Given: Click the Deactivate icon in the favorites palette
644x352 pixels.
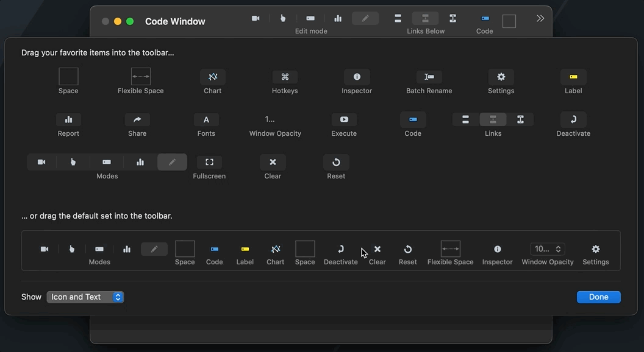Looking at the screenshot, I should (573, 119).
